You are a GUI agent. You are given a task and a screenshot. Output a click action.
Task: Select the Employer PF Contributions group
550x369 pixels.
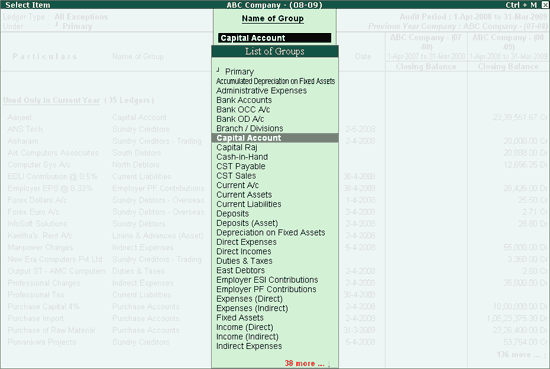point(266,289)
